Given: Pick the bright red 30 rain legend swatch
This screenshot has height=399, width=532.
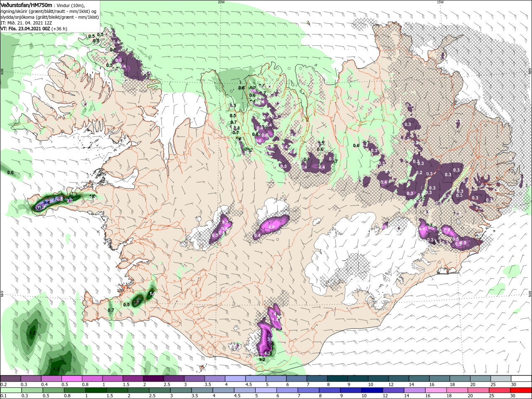Looking at the screenshot, I should (521, 390).
